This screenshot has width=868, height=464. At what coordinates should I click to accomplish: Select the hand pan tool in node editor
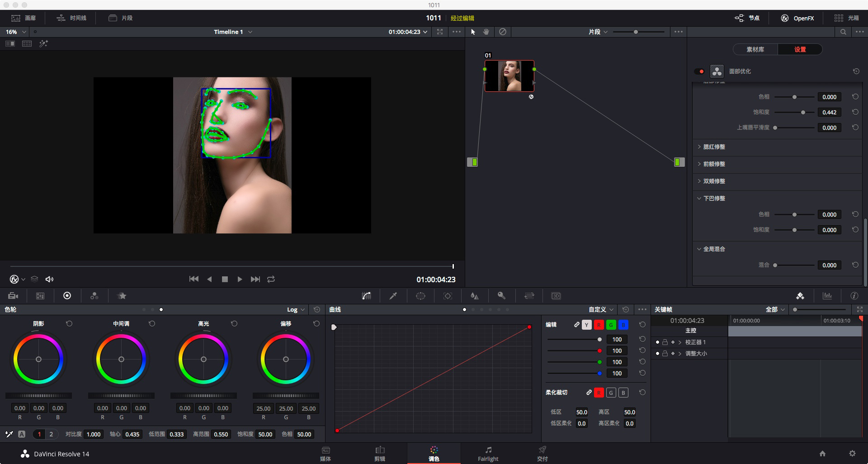point(486,32)
